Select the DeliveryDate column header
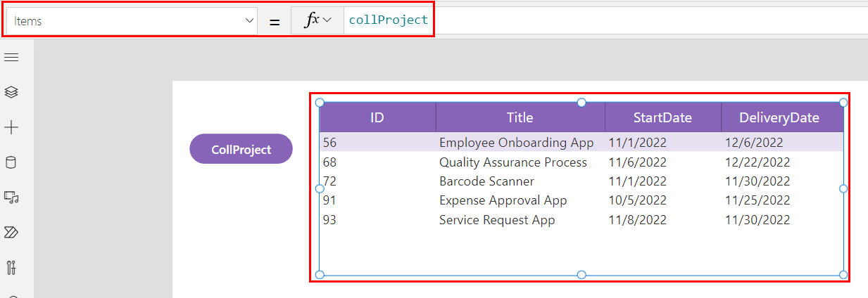 tap(782, 117)
